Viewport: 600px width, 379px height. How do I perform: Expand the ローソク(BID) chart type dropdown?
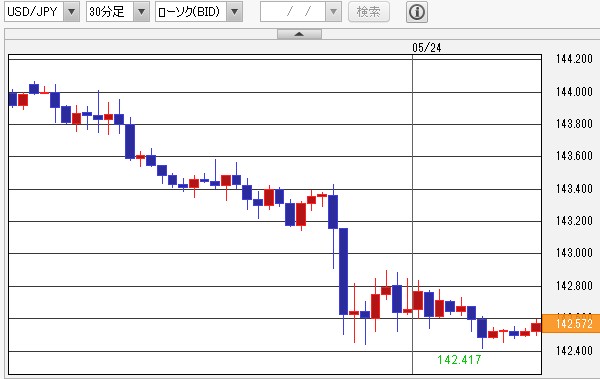coord(235,12)
